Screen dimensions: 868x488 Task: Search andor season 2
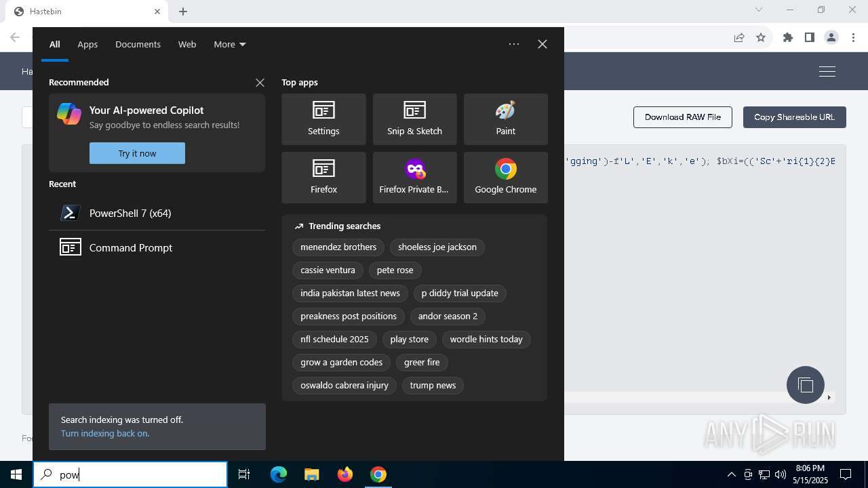[448, 317]
